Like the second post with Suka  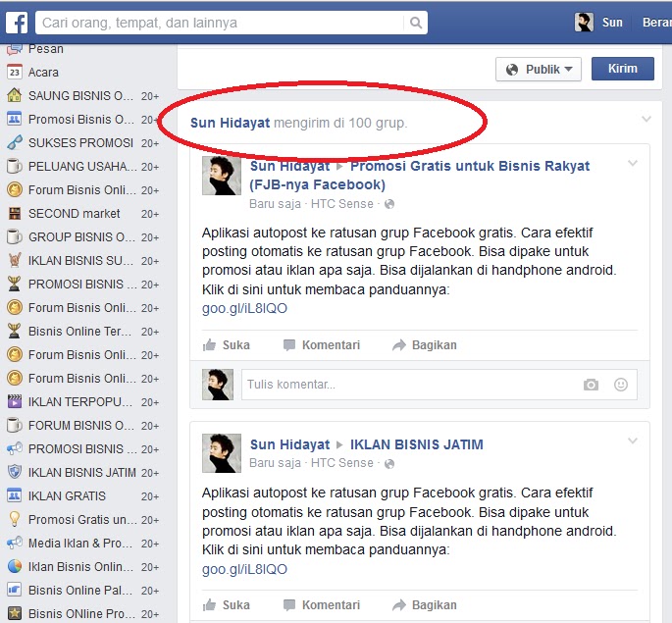tap(227, 605)
